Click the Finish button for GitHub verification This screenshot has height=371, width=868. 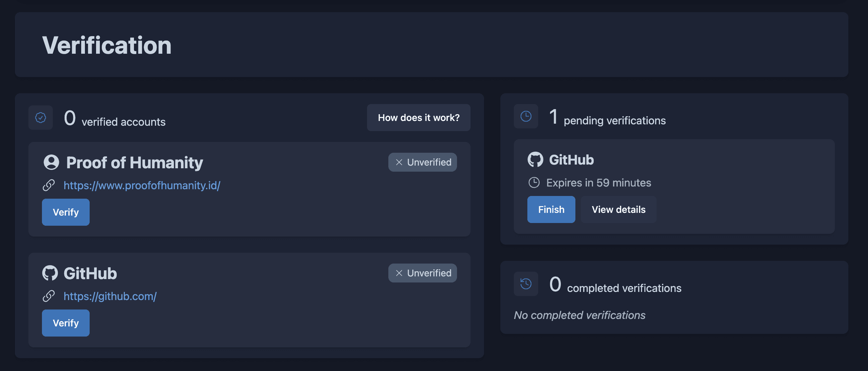pyautogui.click(x=551, y=209)
